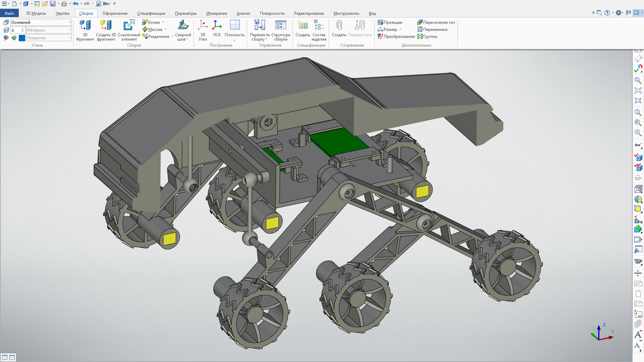
Task: Click the layer number stepper arrows
Action: point(22,30)
